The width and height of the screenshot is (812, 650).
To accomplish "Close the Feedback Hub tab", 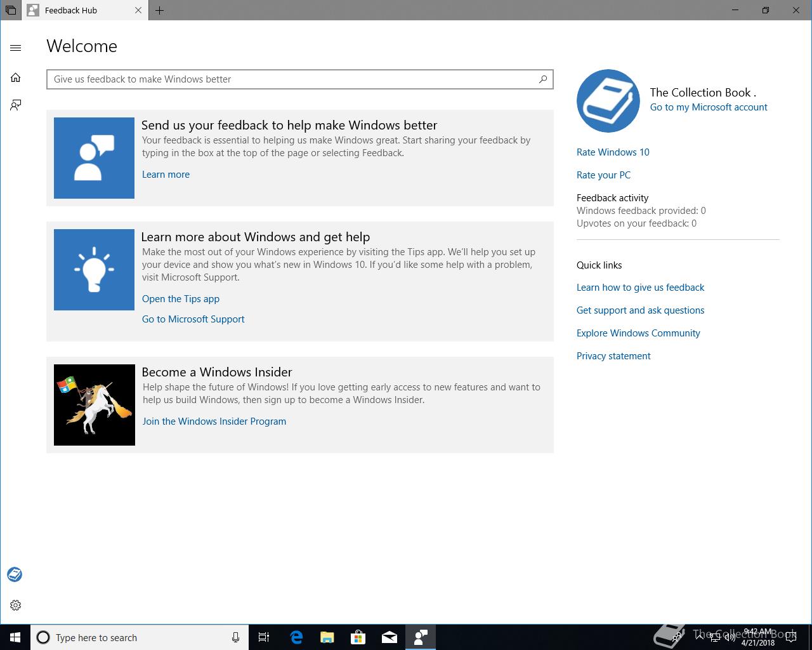I will (138, 10).
